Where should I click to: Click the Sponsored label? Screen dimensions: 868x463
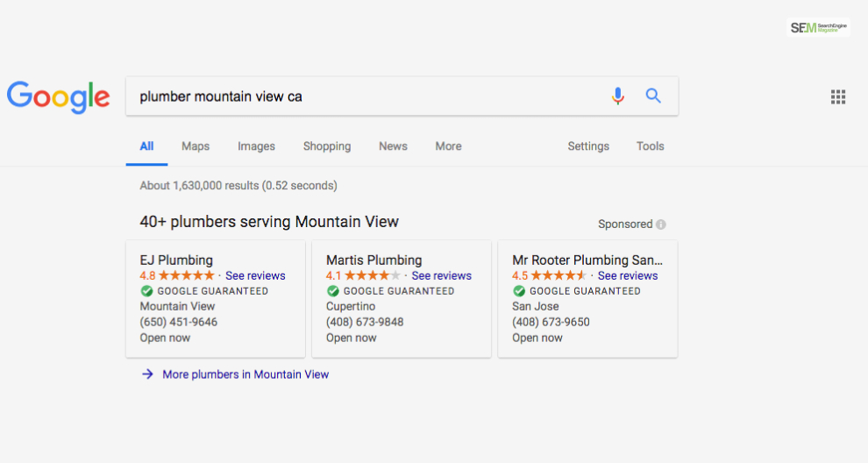click(625, 224)
